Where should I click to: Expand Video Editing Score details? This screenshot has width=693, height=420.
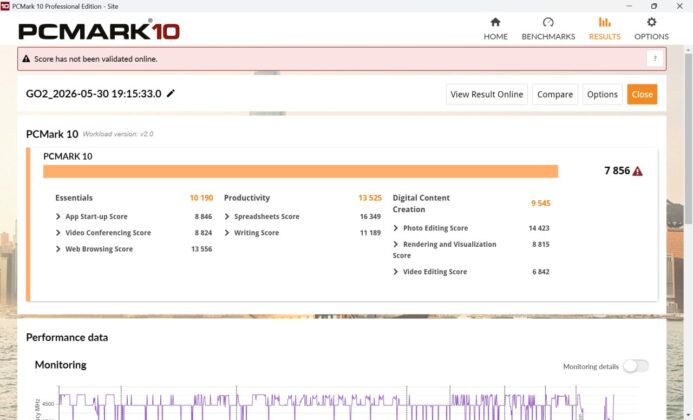(x=396, y=271)
